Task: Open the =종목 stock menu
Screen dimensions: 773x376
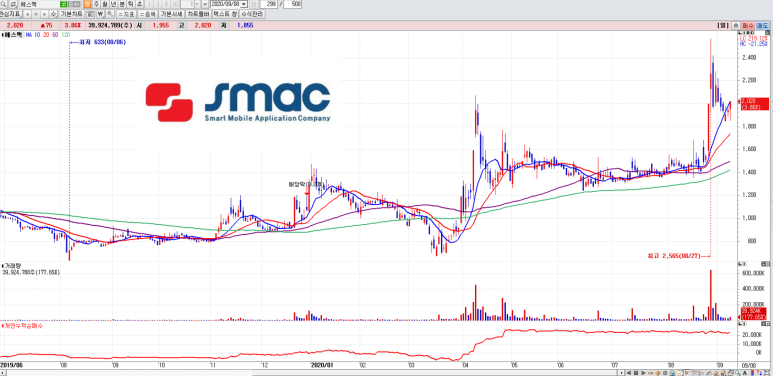Action: pos(147,14)
